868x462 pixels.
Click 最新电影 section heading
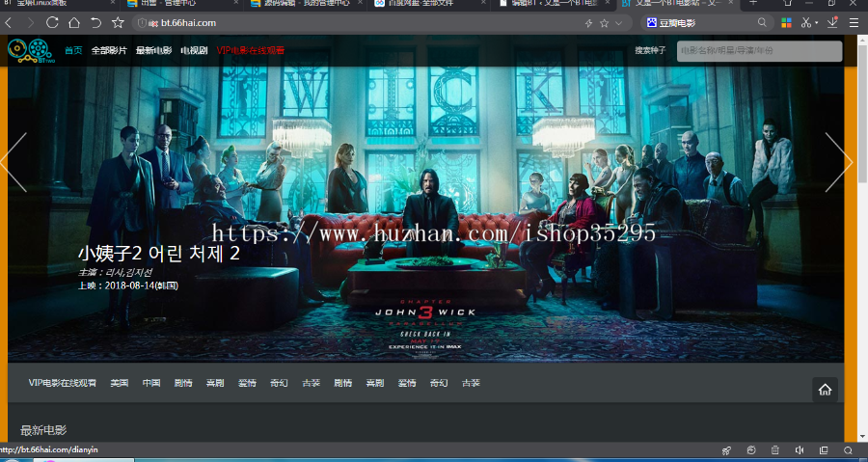[43, 430]
